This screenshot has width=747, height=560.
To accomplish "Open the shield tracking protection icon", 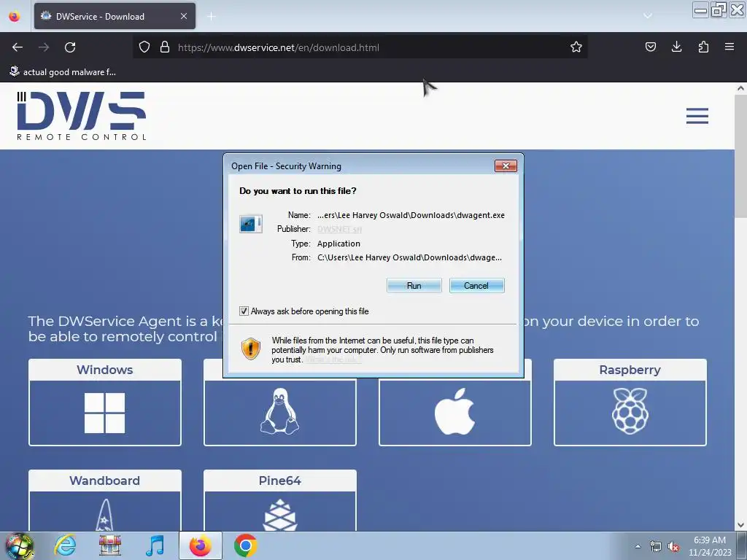I will [x=144, y=47].
